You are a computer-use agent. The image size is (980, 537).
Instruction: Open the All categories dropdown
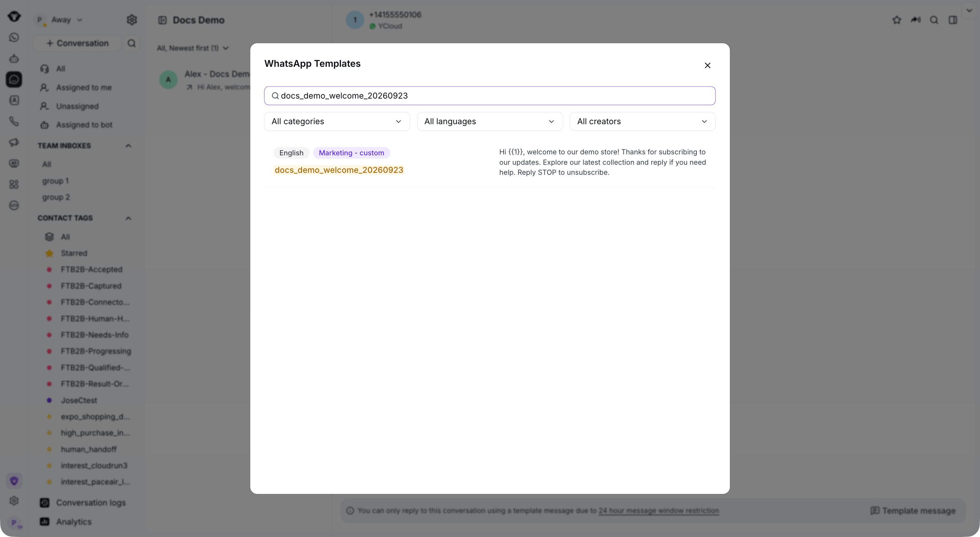[337, 121]
